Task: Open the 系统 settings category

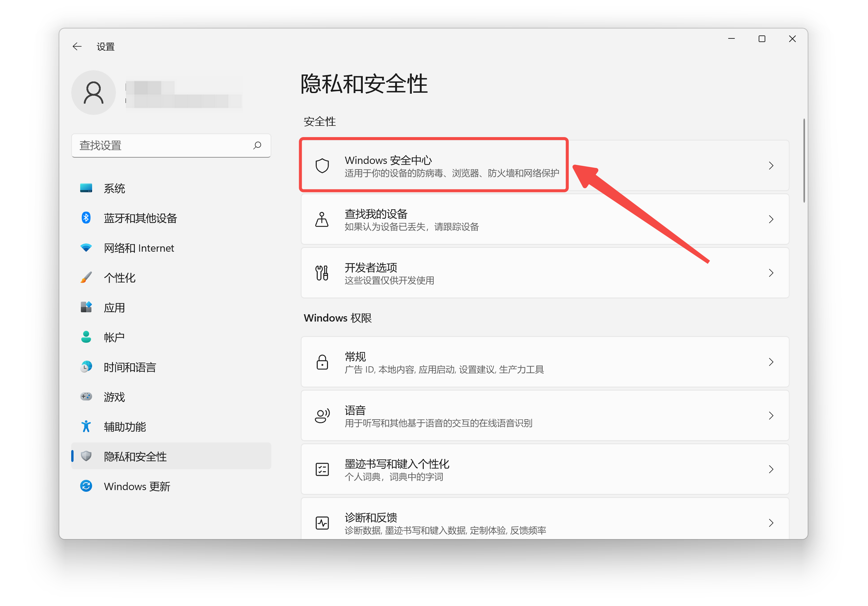Action: coord(171,188)
